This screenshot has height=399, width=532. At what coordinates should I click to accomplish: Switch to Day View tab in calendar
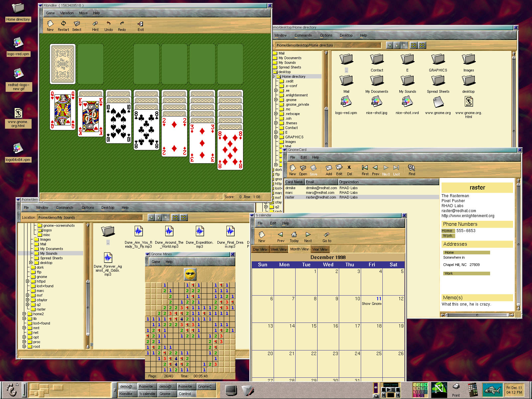260,249
